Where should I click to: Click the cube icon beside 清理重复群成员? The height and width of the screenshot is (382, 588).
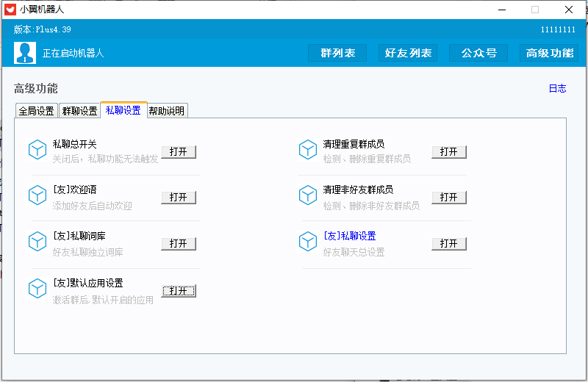tap(308, 150)
